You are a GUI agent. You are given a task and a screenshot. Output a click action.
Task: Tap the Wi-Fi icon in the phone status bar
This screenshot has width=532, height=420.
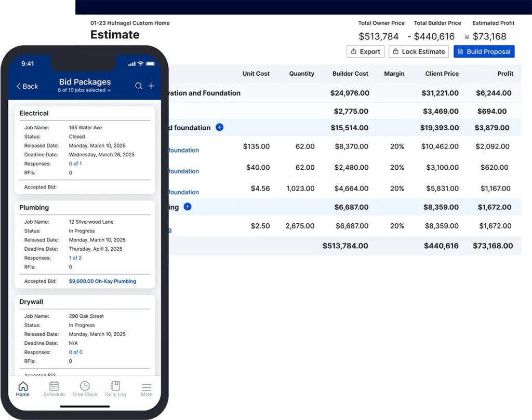(140, 64)
